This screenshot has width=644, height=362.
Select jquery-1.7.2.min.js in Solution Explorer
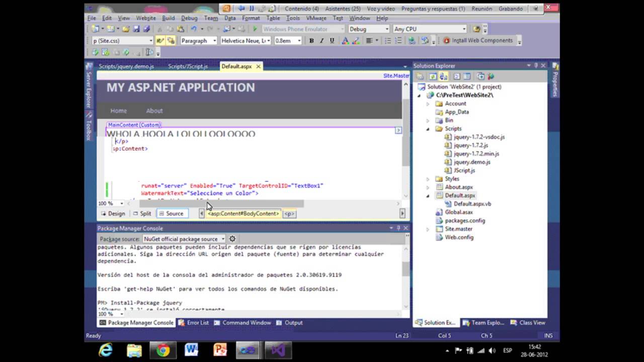[x=476, y=154]
